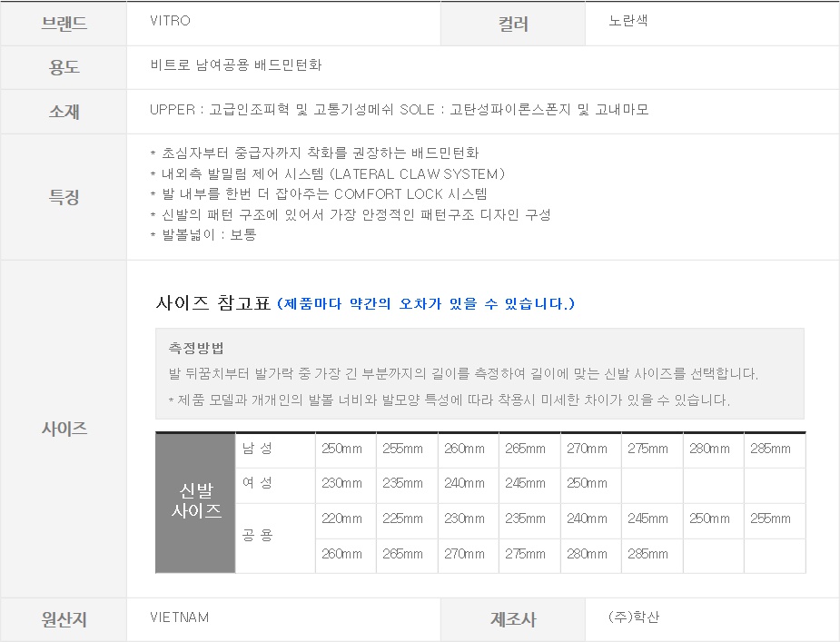Screen dimensions: 840x642
Task: Select the VITRO brand name text
Action: [170, 21]
